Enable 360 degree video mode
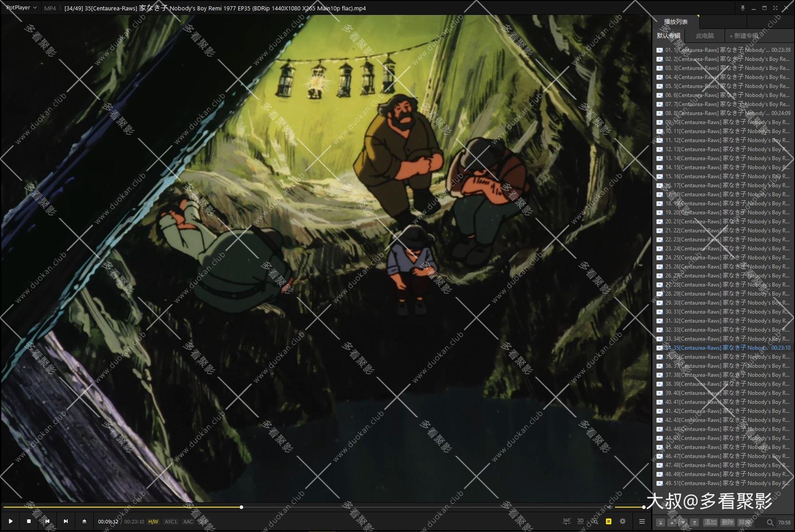 click(x=567, y=521)
